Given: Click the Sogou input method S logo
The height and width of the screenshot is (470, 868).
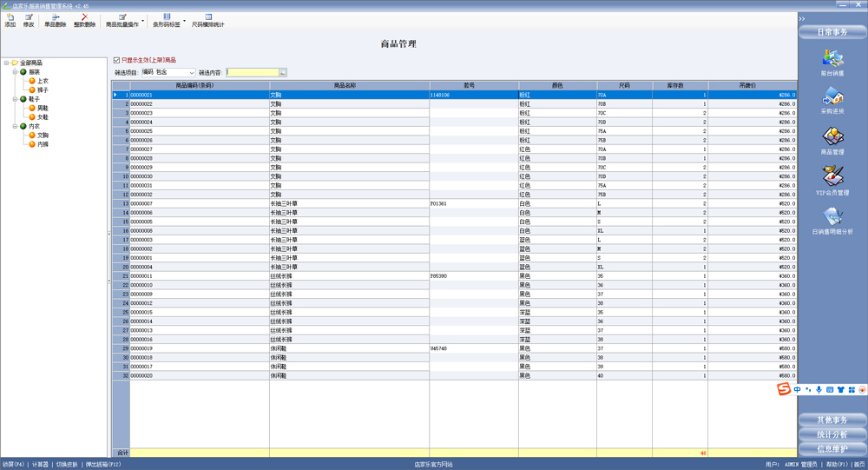Looking at the screenshot, I should (784, 389).
